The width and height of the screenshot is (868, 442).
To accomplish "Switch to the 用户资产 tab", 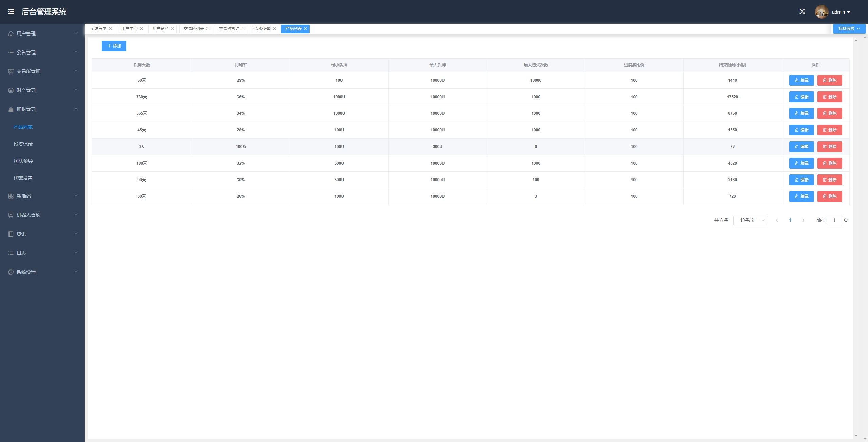I will tap(160, 29).
